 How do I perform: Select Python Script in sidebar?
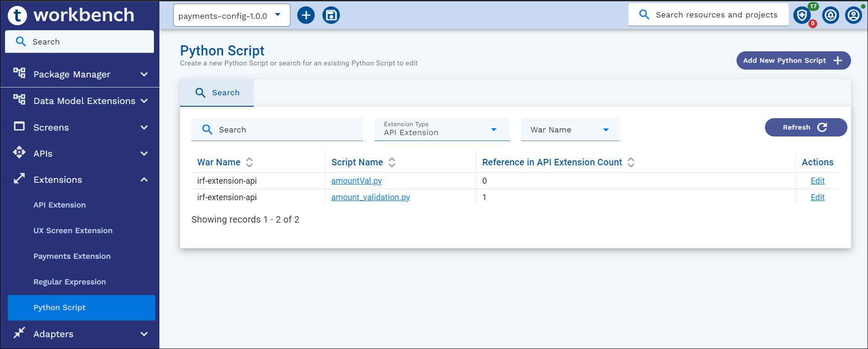tap(82, 308)
